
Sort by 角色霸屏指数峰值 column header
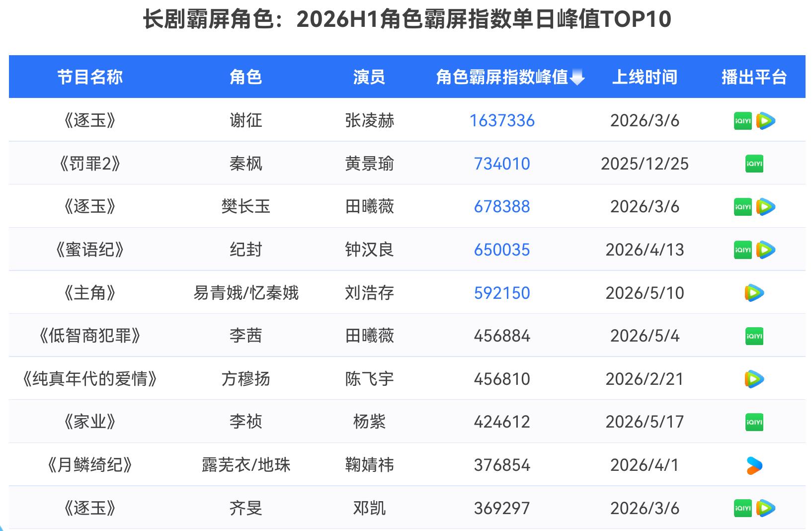point(502,77)
